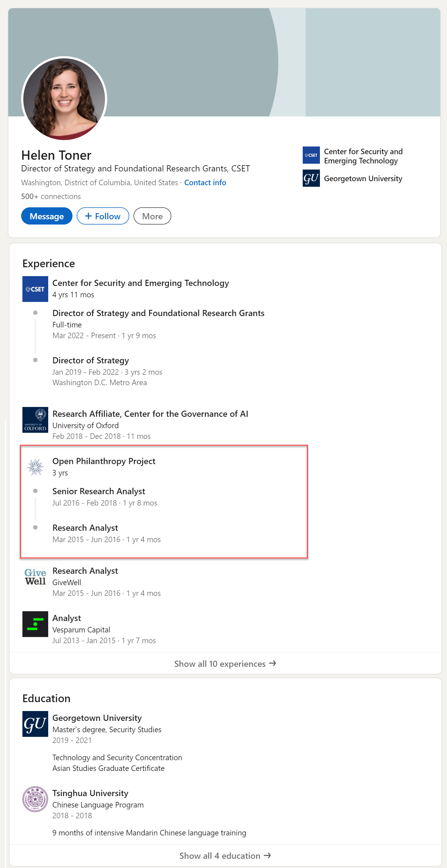Open Helen Toner's profile photo
447x868 pixels.
tap(64, 99)
